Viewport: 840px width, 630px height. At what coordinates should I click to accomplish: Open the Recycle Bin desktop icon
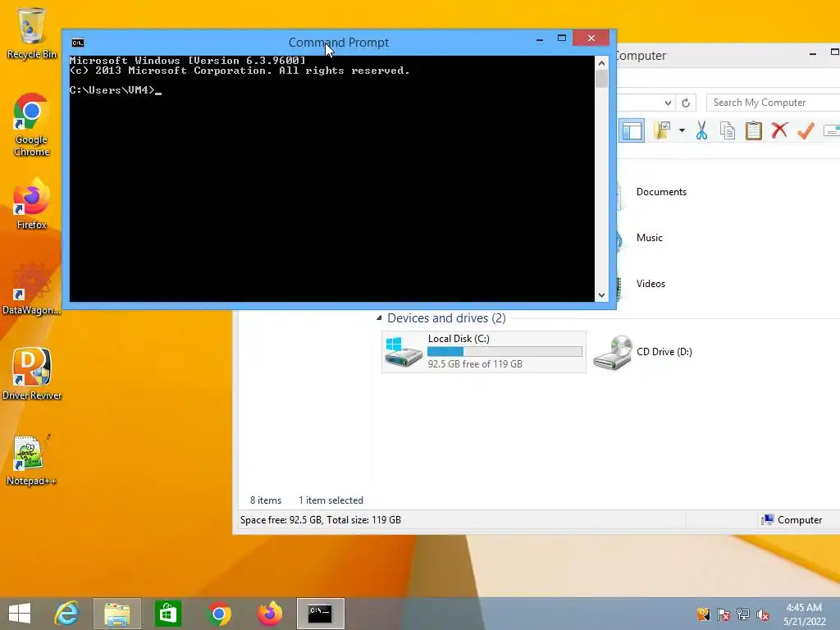click(x=31, y=33)
